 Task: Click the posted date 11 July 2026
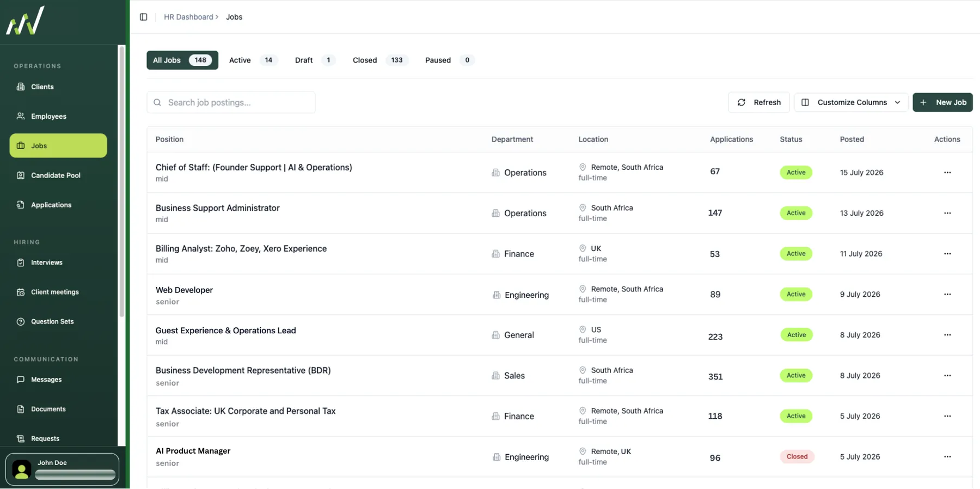(861, 254)
